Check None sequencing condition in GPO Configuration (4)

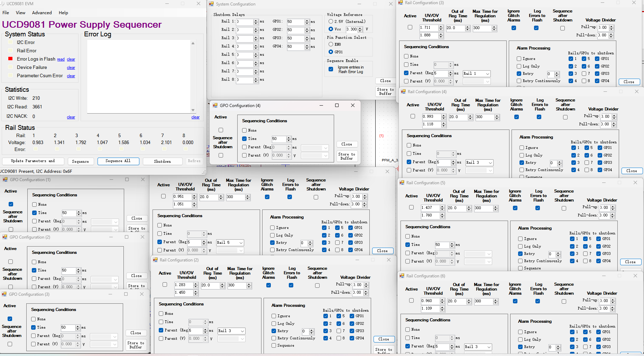pos(245,131)
